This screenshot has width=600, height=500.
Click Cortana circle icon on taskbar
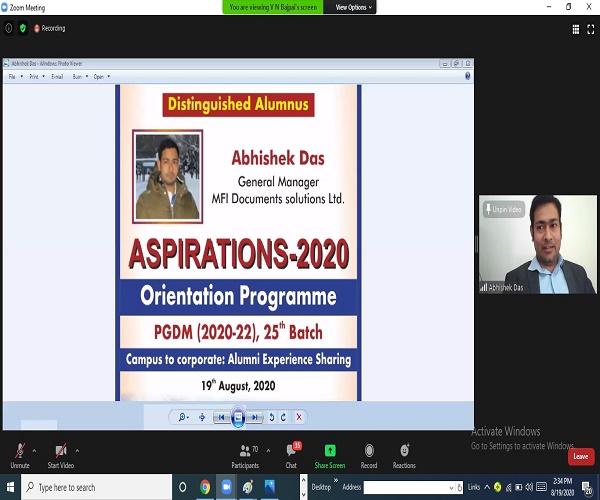click(183, 487)
